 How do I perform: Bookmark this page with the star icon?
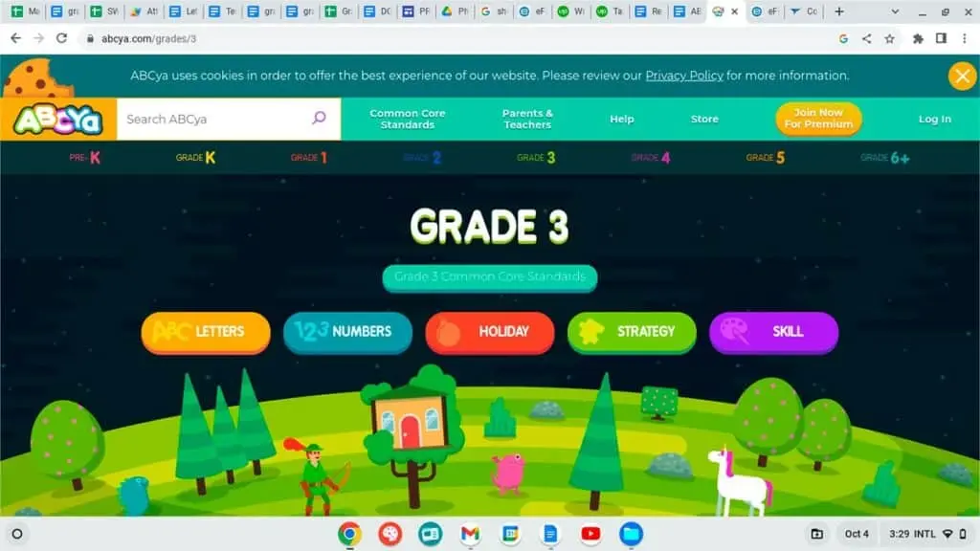[x=889, y=38]
